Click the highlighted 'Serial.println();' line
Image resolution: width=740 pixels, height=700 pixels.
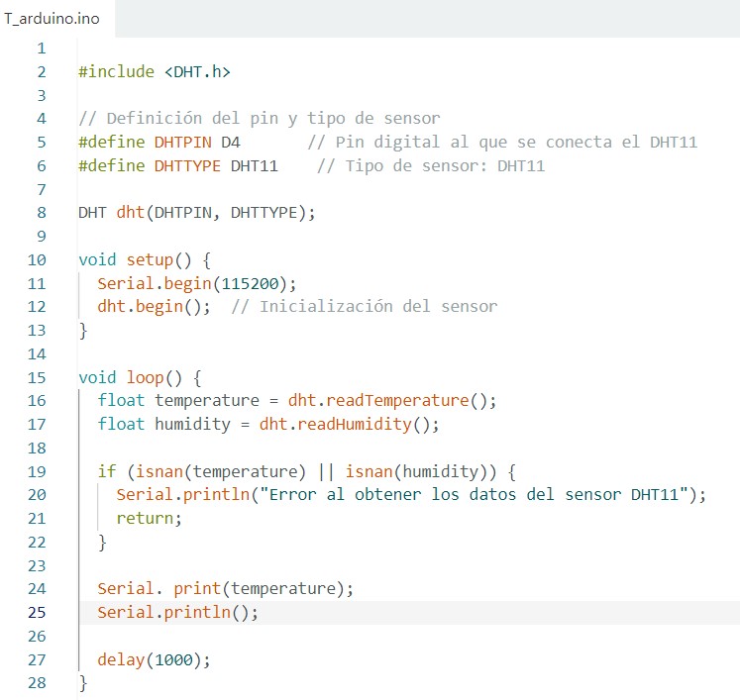click(178, 612)
